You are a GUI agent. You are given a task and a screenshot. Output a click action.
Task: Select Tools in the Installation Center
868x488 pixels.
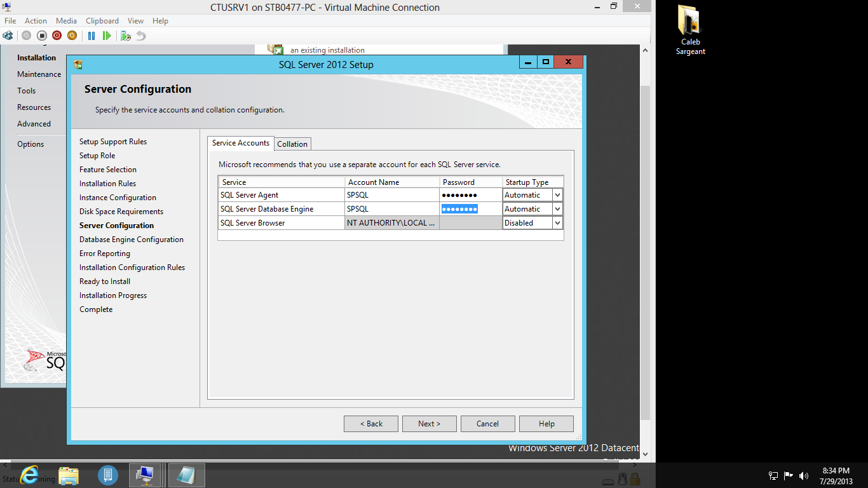point(27,91)
